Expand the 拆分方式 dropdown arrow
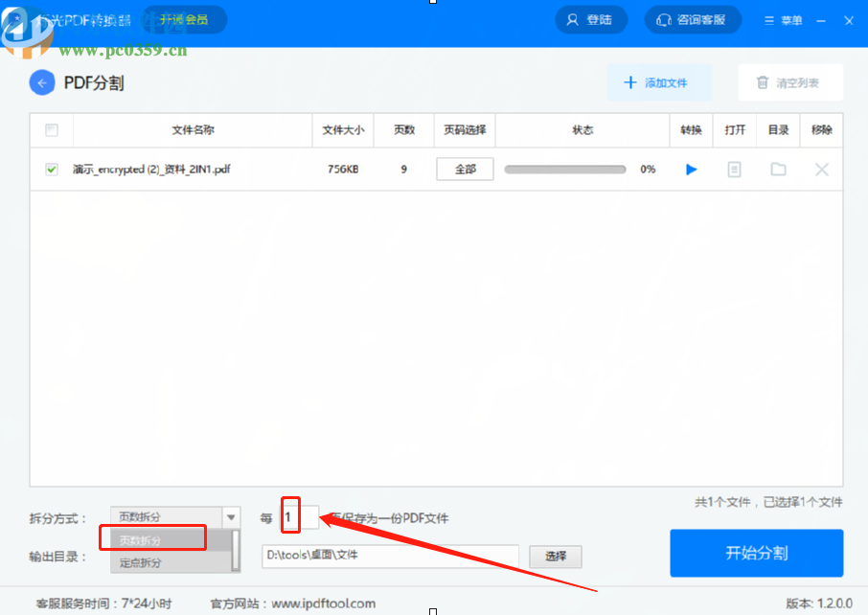Viewport: 868px width, 615px height. 230,517
